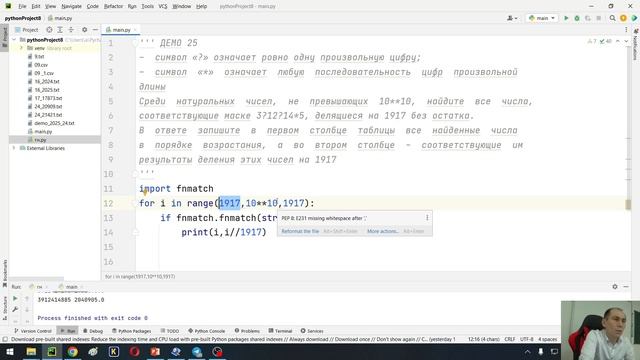Open the user account icon in toolbar
This screenshot has width=640, height=360.
512,18
